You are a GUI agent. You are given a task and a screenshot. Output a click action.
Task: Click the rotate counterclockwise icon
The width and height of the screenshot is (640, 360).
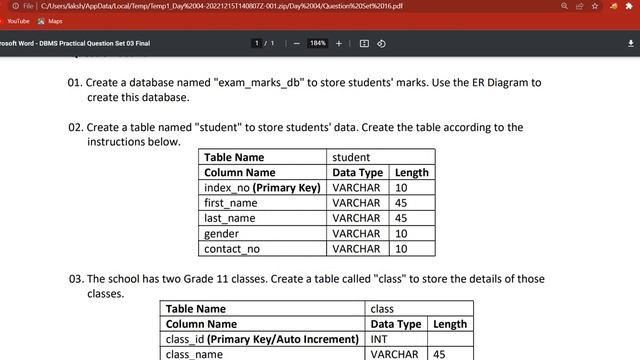381,44
